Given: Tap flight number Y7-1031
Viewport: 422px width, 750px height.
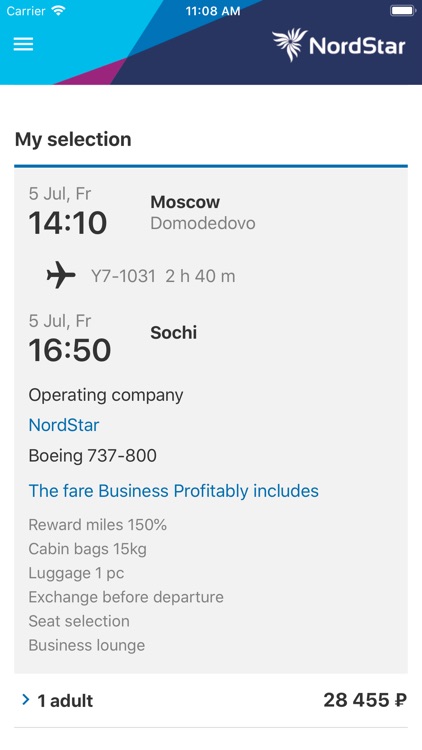Looking at the screenshot, I should point(123,276).
